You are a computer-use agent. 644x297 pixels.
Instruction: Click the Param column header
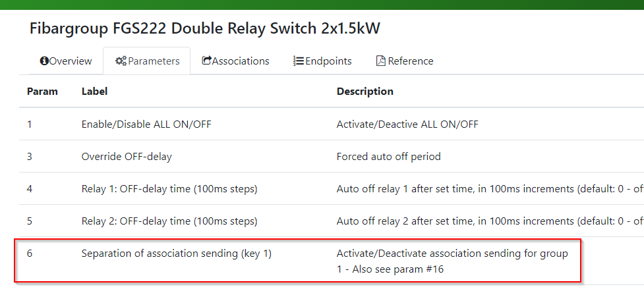(42, 91)
